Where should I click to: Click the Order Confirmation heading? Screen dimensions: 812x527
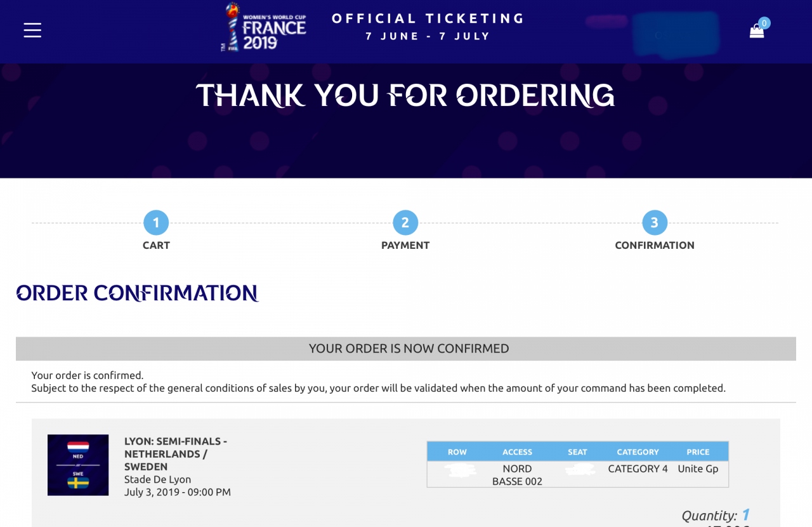[x=137, y=293]
